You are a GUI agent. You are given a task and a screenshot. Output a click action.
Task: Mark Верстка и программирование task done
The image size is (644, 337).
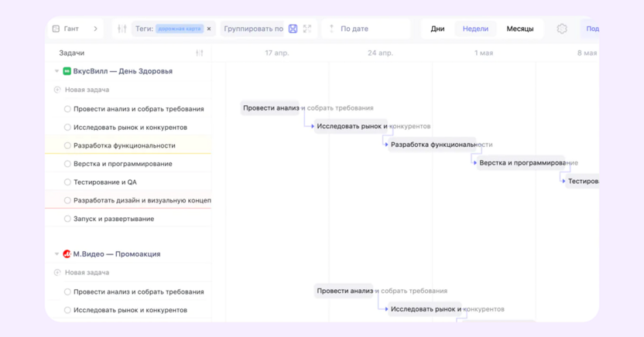[67, 164]
